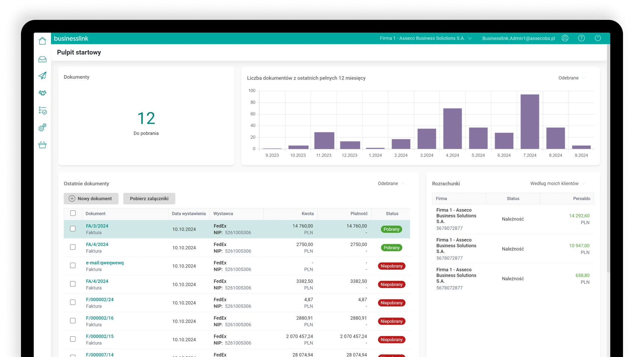The width and height of the screenshot is (644, 357).
Task: Open the F/000002/24 document link
Action: (100, 300)
